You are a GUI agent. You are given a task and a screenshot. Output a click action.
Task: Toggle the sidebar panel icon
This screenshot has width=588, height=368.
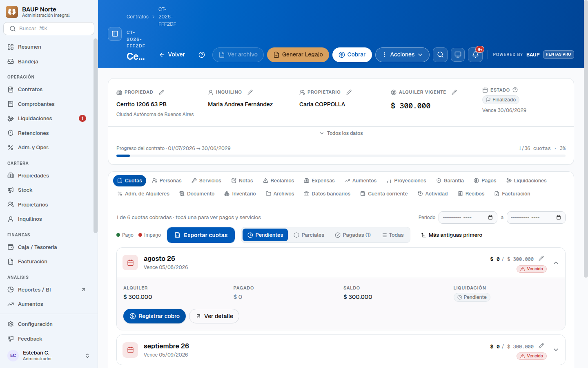coord(115,34)
